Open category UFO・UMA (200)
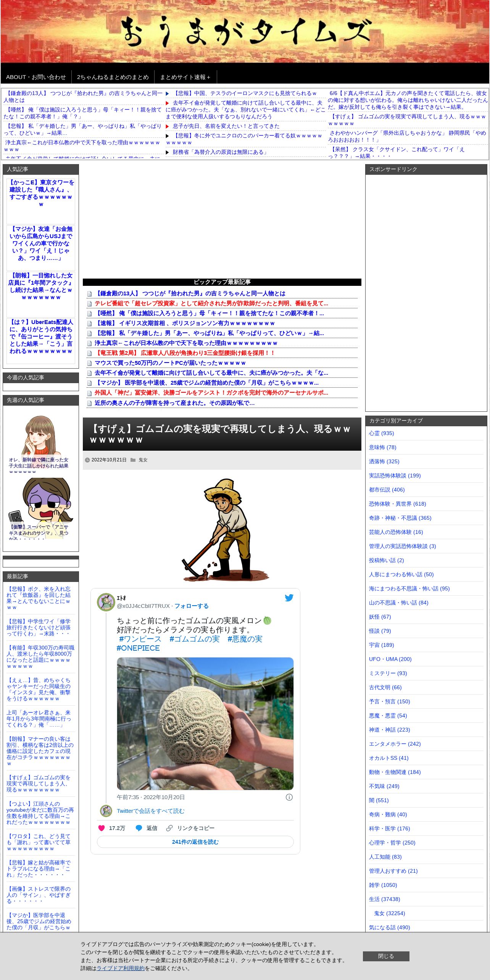Image resolution: width=490 pixels, height=980 pixels. tap(390, 659)
